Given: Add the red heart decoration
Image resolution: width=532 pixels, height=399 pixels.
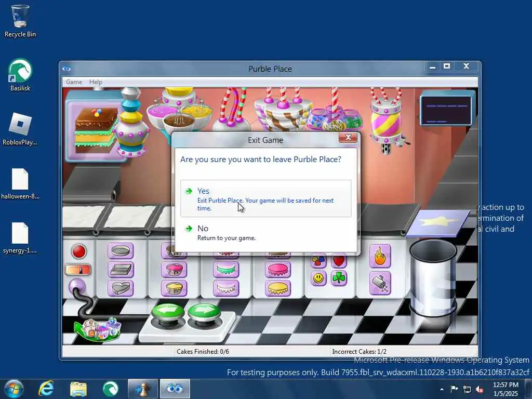Looking at the screenshot, I should [x=339, y=261].
